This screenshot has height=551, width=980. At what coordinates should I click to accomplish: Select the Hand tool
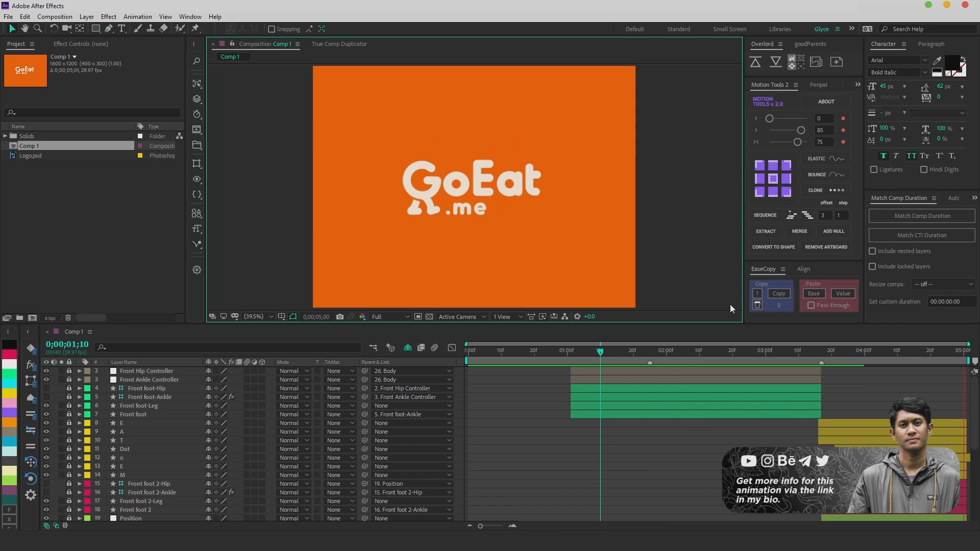click(x=24, y=29)
